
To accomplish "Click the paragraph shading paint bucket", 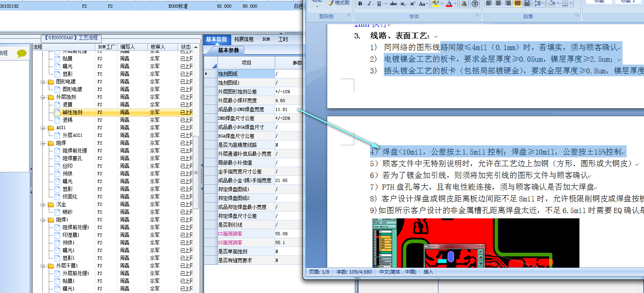I will (552, 3).
